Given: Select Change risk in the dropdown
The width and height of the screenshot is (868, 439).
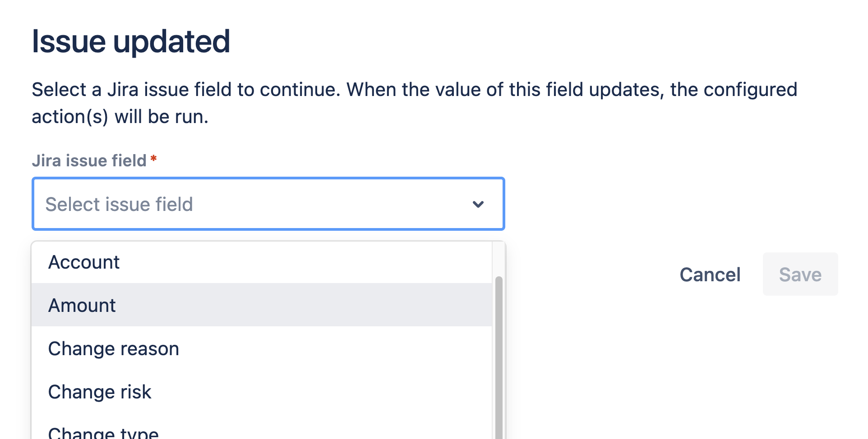Looking at the screenshot, I should 261,392.
